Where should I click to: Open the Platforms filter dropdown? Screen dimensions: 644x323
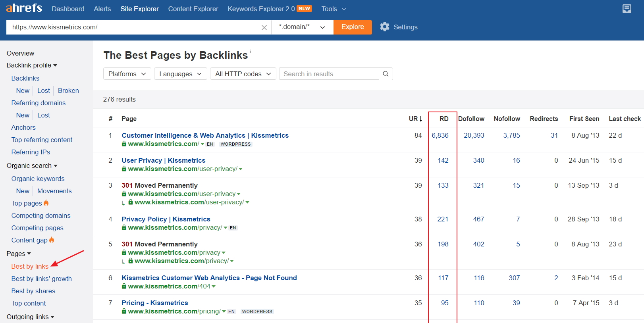click(x=127, y=74)
